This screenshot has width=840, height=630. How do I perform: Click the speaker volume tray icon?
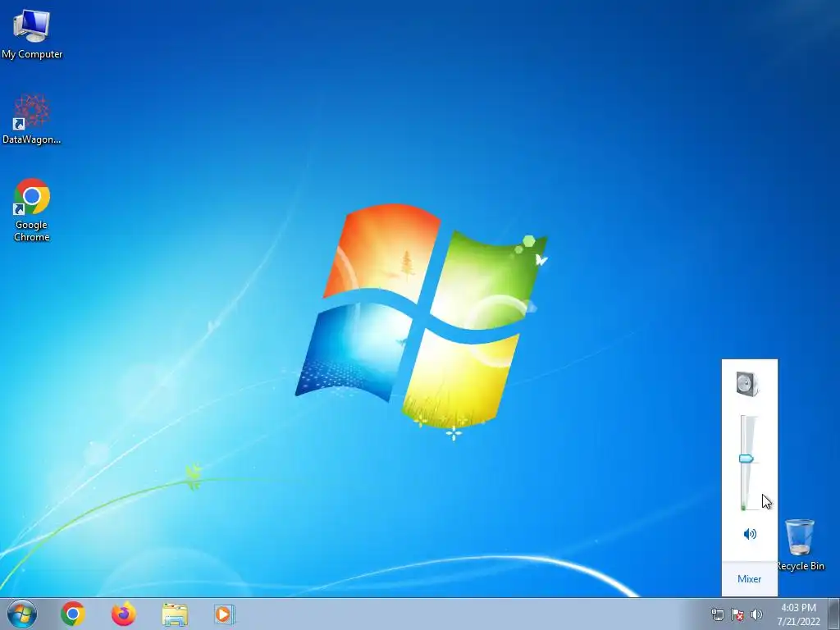point(756,614)
